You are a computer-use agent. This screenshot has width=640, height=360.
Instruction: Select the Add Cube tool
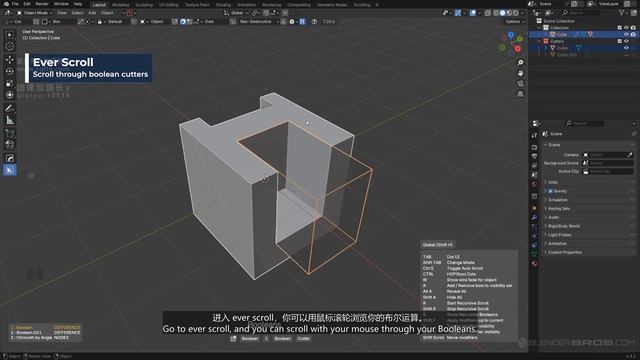(x=10, y=133)
